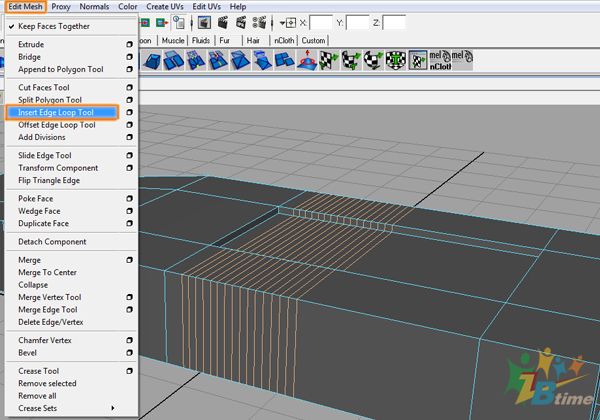Open option box next to Extrude
The width and height of the screenshot is (600, 420).
tap(129, 44)
